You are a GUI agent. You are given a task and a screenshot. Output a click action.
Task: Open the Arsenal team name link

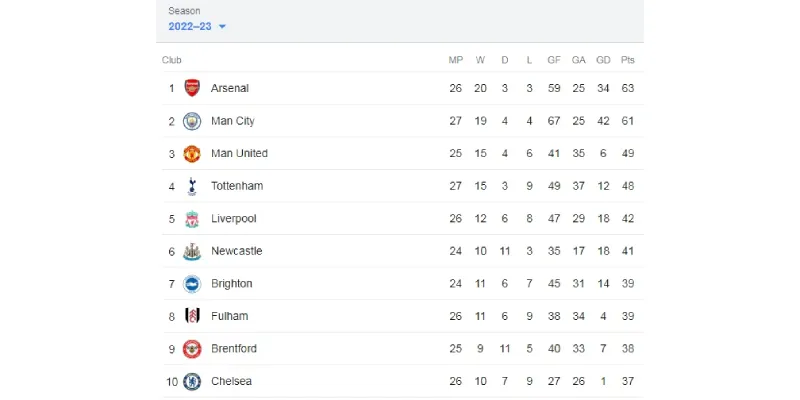[x=230, y=88]
